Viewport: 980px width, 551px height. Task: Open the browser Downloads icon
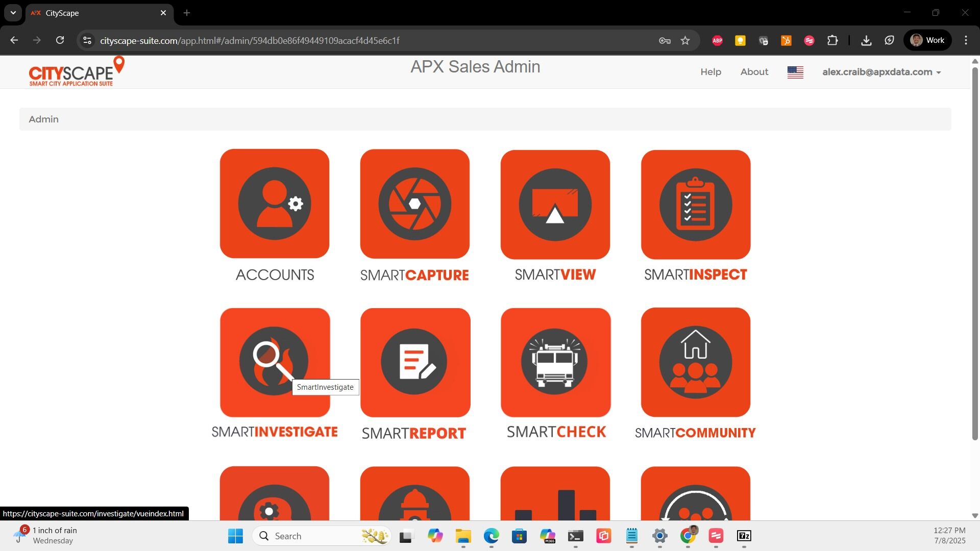(x=866, y=40)
